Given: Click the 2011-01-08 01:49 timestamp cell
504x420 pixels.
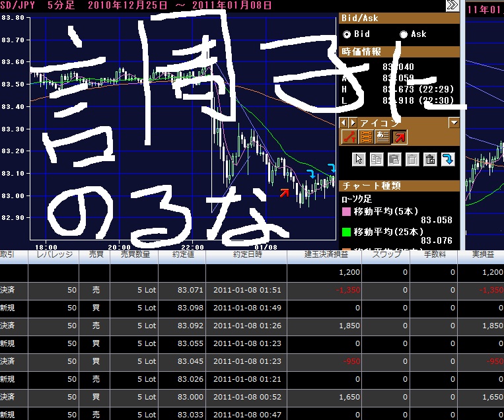Looking at the screenshot, I should pyautogui.click(x=247, y=308).
